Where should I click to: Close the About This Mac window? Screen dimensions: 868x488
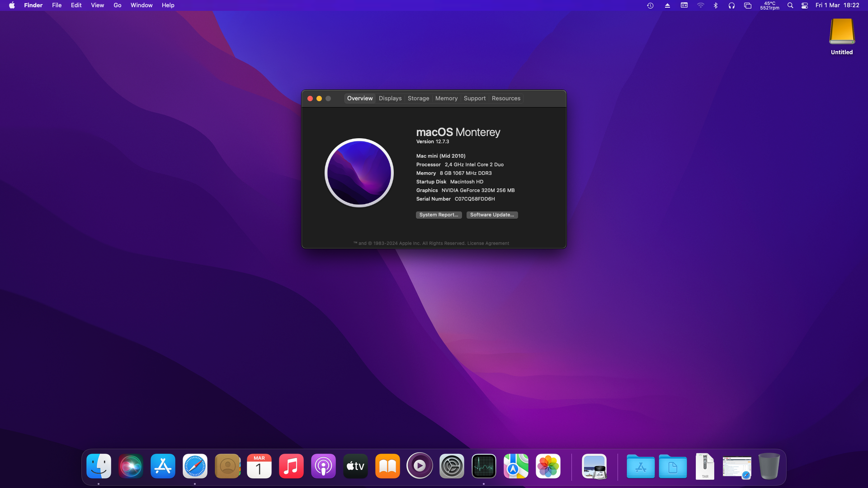310,99
